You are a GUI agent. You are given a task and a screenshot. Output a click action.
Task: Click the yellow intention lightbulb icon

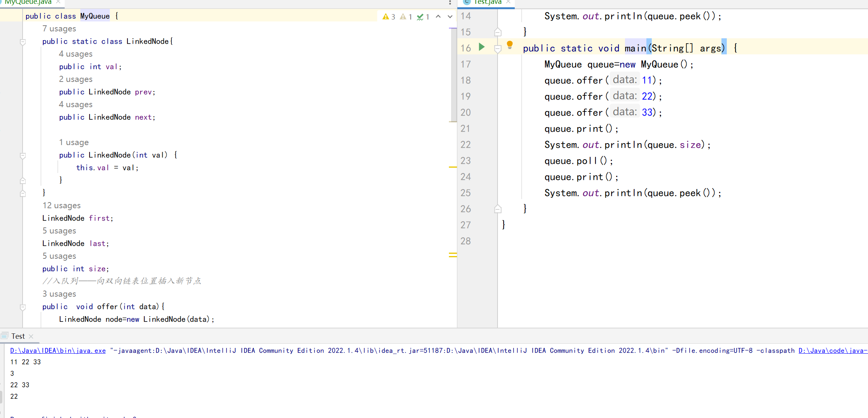click(509, 45)
